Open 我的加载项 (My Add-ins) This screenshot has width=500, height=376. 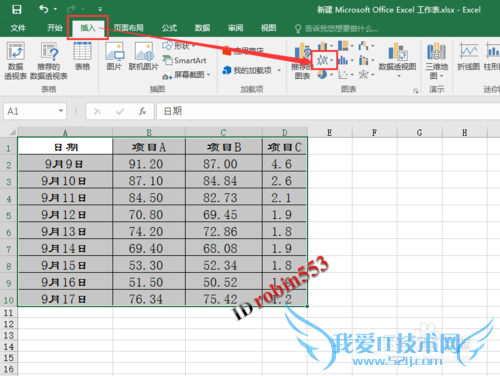coord(247,70)
